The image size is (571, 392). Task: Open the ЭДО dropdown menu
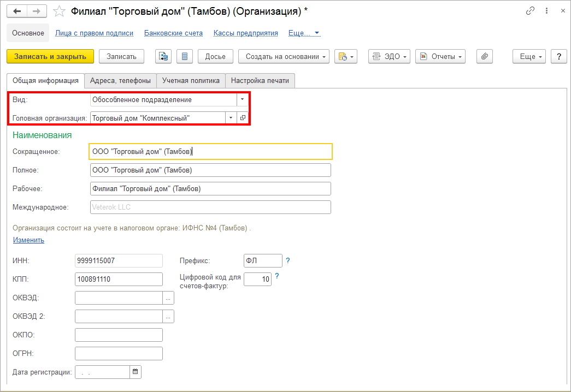(389, 56)
